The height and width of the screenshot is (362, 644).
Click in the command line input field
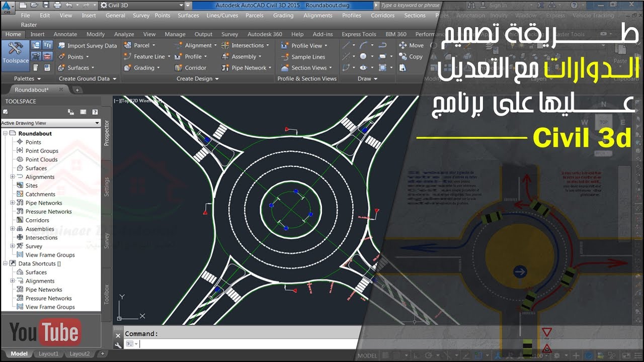pyautogui.click(x=249, y=344)
